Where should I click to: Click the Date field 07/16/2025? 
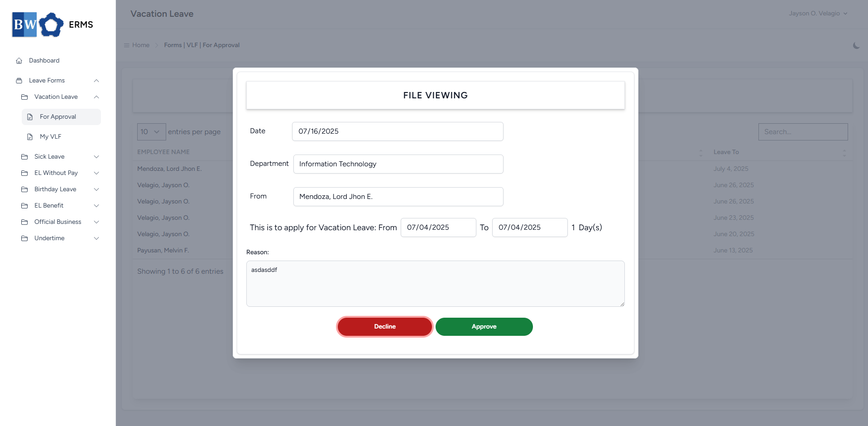pos(398,131)
